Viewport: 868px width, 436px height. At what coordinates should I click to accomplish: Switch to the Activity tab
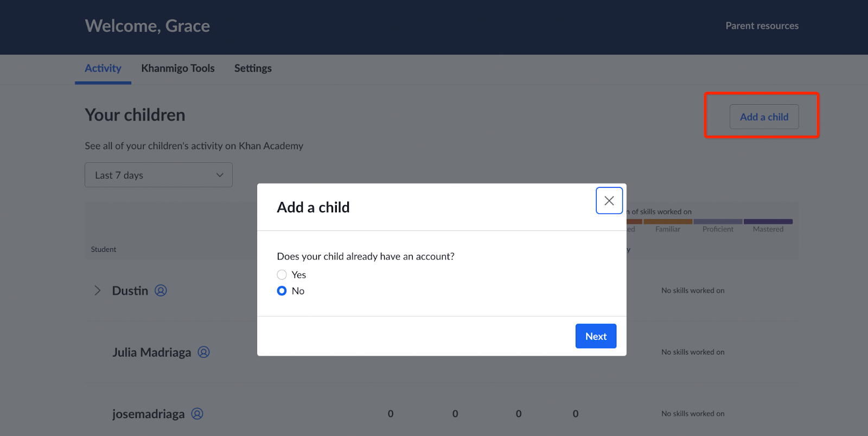tap(103, 68)
